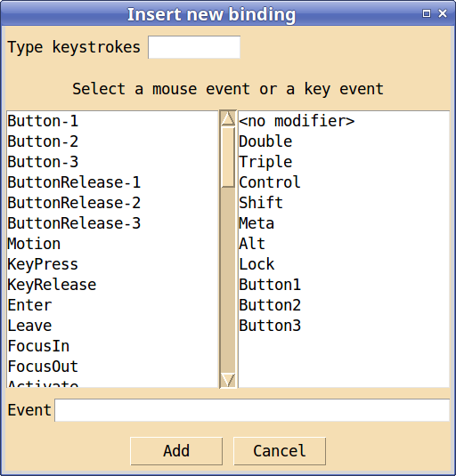This screenshot has height=476, width=456.
Task: Click the event list scrollbar thumb
Action: coord(228,157)
